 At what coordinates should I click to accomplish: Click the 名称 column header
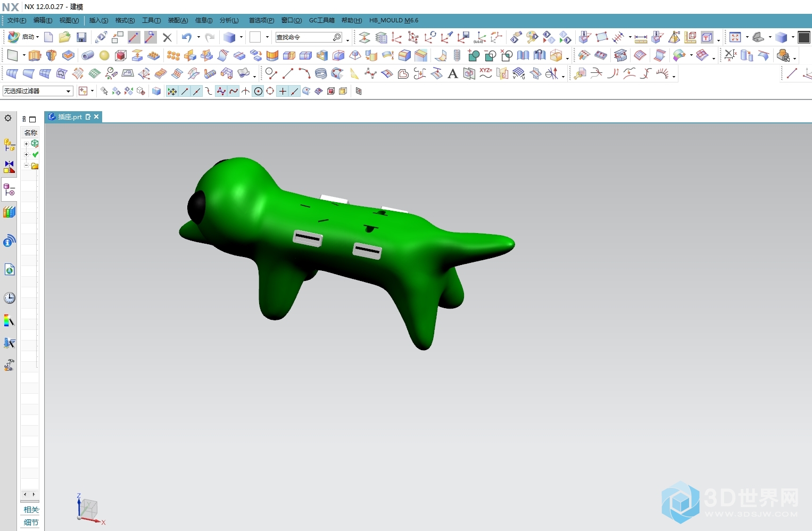pyautogui.click(x=30, y=132)
